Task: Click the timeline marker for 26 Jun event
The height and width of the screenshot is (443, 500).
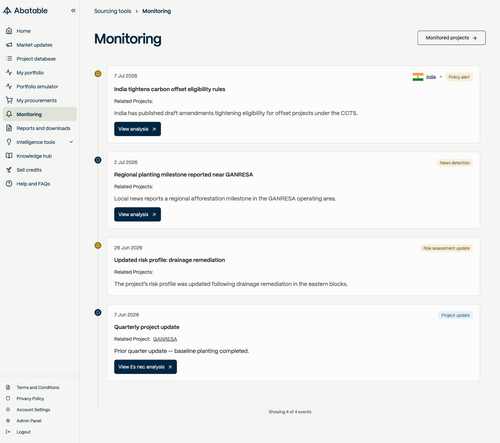Action: (98, 246)
